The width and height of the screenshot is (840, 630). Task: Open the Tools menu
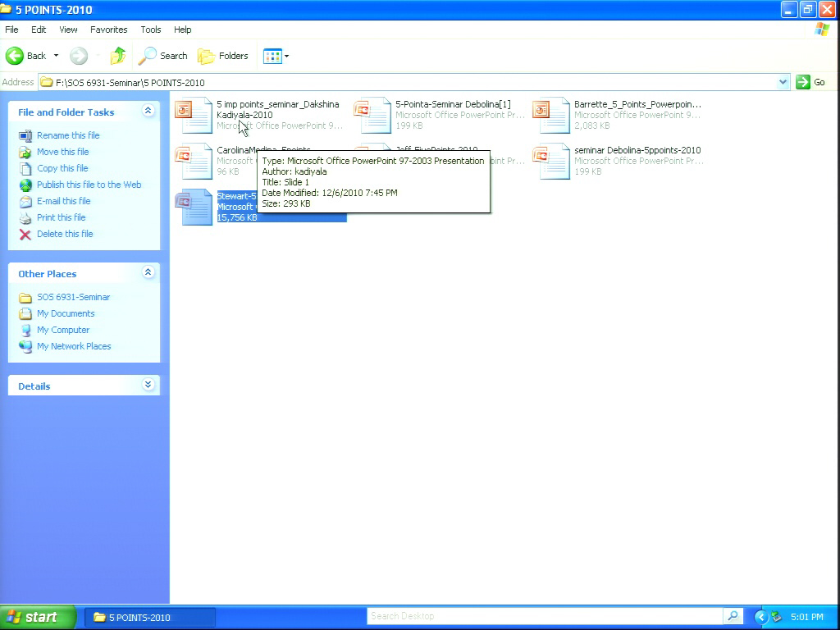point(151,30)
